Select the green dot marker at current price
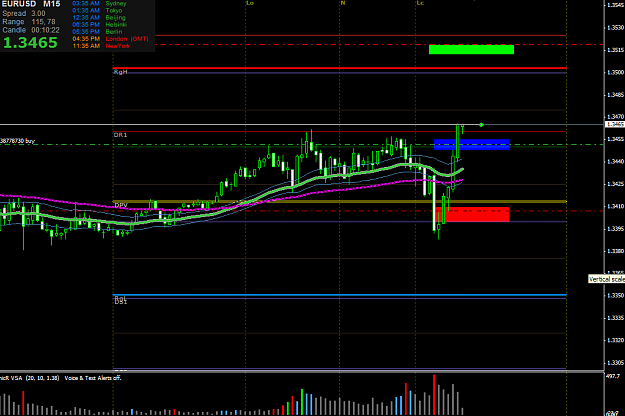The image size is (625, 416). (482, 125)
